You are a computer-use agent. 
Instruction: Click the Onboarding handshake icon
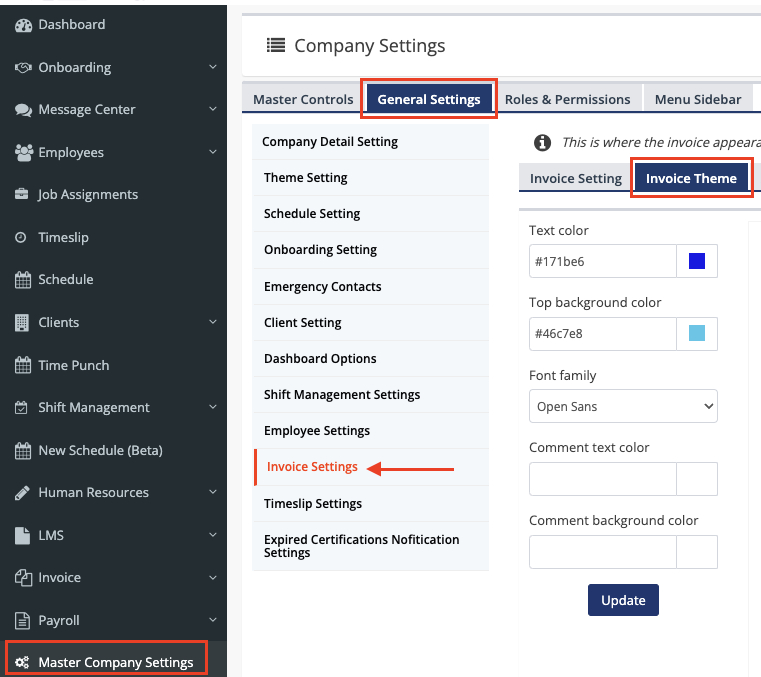tap(23, 68)
